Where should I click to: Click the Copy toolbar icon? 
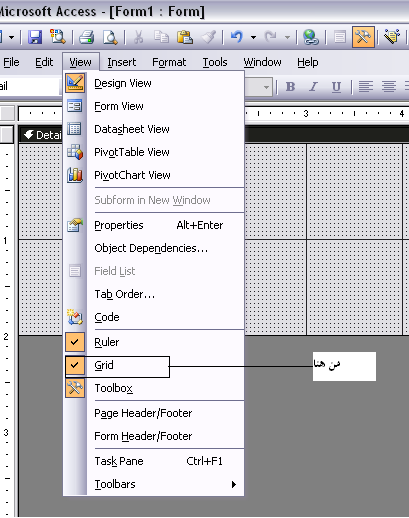(161, 37)
